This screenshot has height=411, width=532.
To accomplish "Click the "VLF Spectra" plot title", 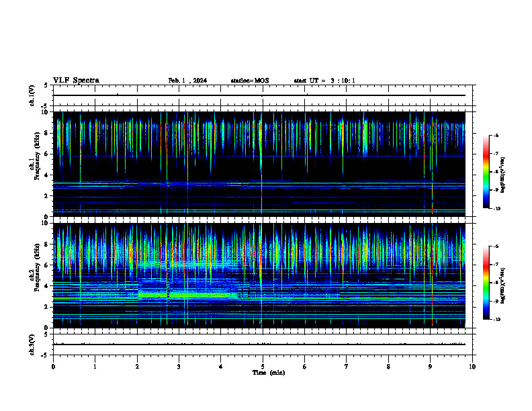I will click(x=76, y=81).
